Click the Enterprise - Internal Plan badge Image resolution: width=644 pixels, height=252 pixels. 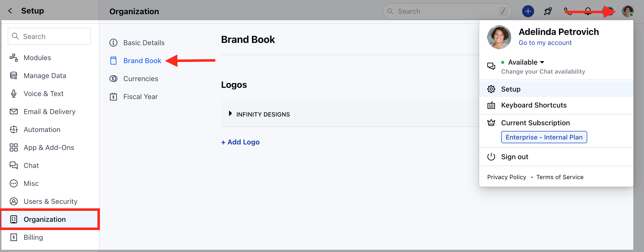(544, 137)
